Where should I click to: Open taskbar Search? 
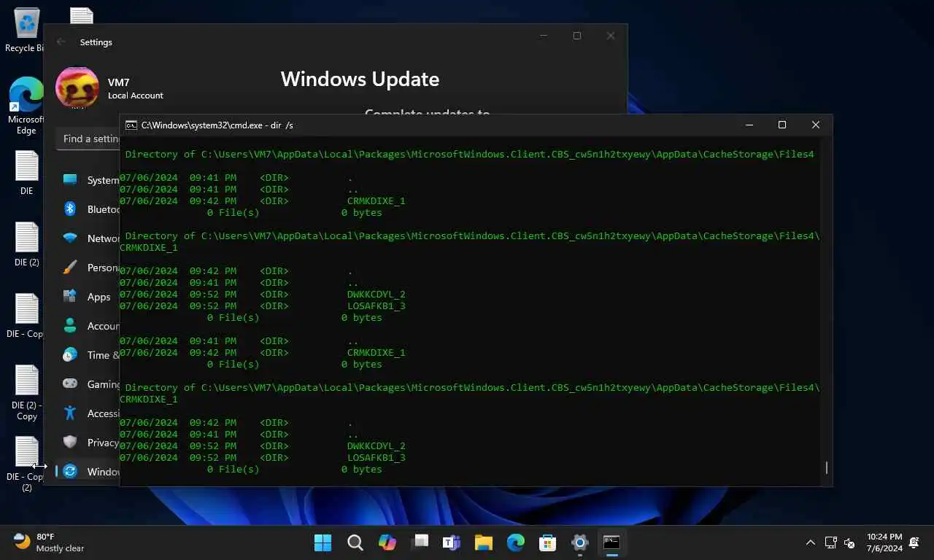pos(355,542)
